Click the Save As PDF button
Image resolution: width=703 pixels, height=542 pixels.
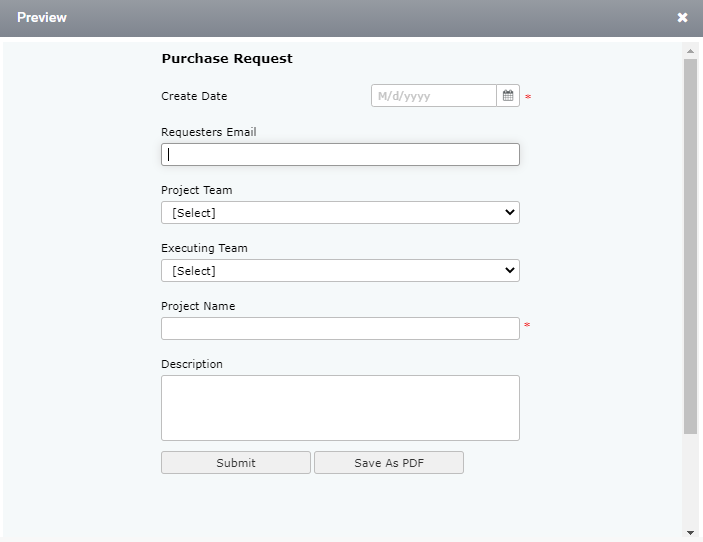tap(389, 463)
